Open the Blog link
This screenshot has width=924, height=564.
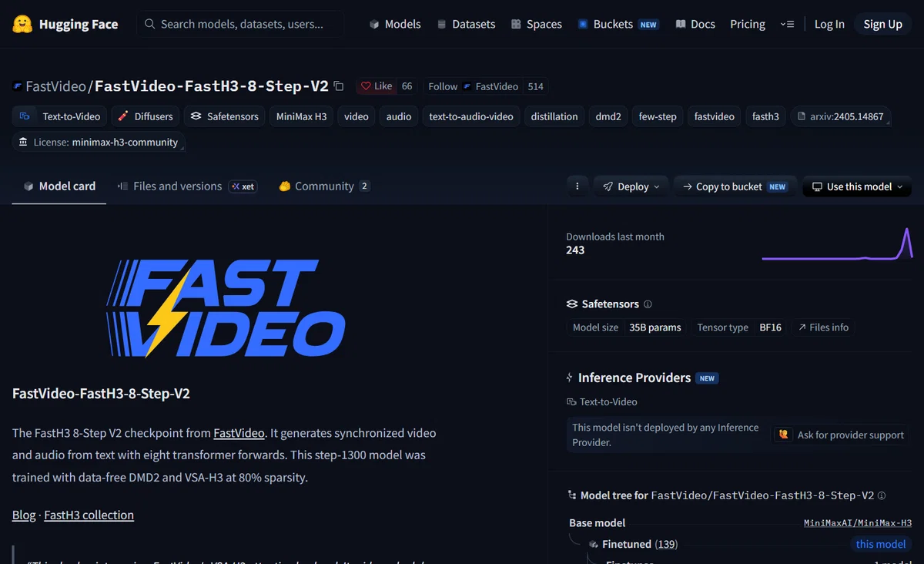[24, 515]
